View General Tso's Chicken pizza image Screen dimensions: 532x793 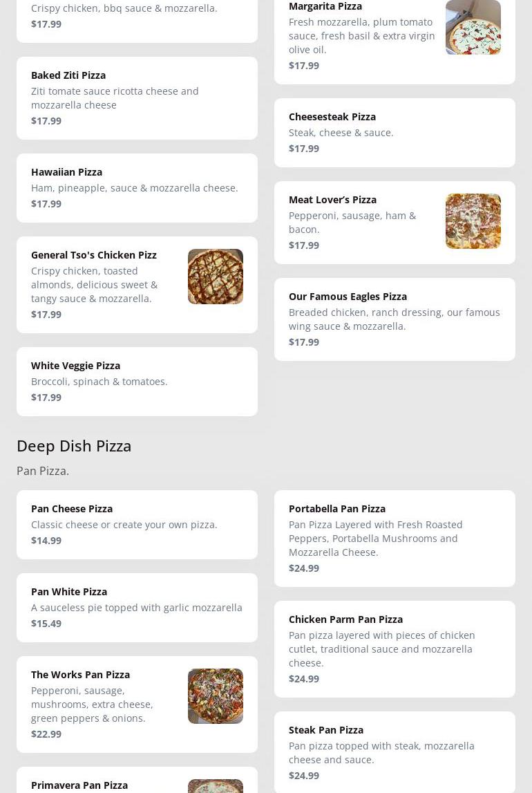215,277
